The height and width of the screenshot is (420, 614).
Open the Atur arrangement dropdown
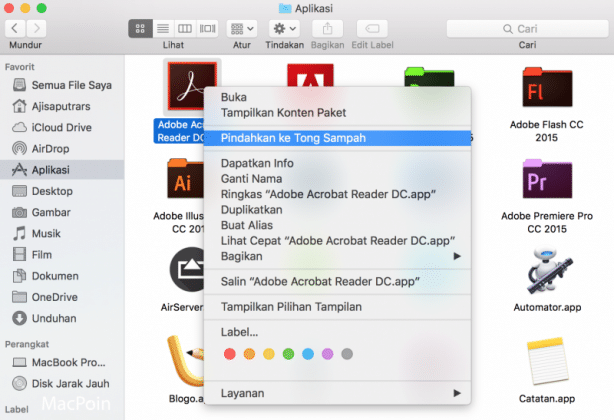point(242,29)
